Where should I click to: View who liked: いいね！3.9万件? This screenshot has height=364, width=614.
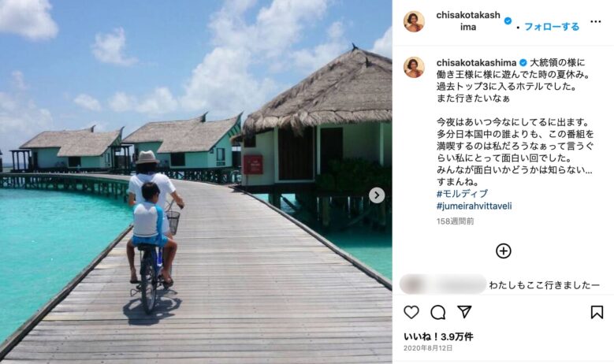click(x=438, y=336)
